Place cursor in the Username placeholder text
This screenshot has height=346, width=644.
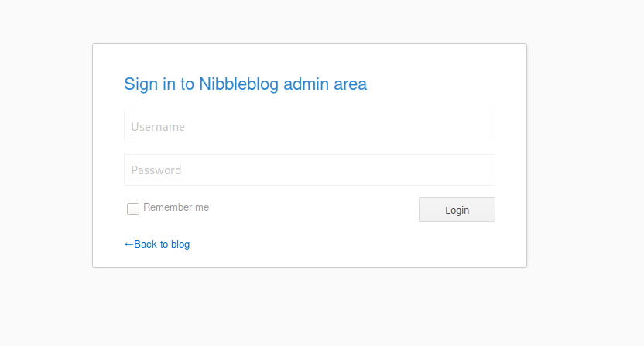pyautogui.click(x=158, y=127)
